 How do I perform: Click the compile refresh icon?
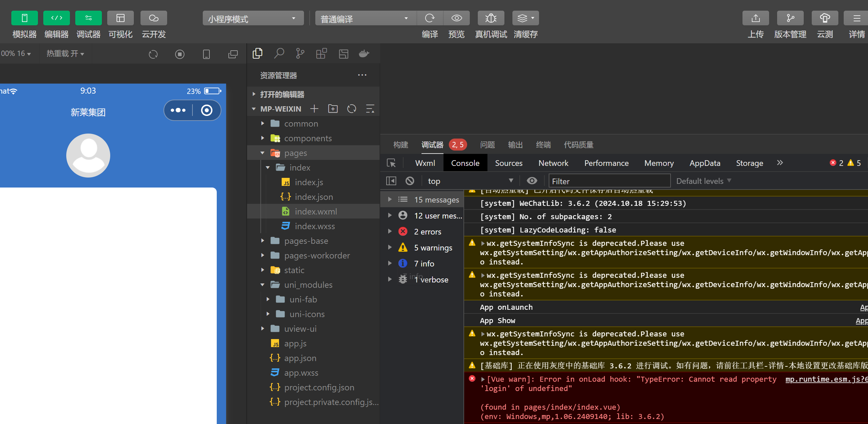coord(430,18)
